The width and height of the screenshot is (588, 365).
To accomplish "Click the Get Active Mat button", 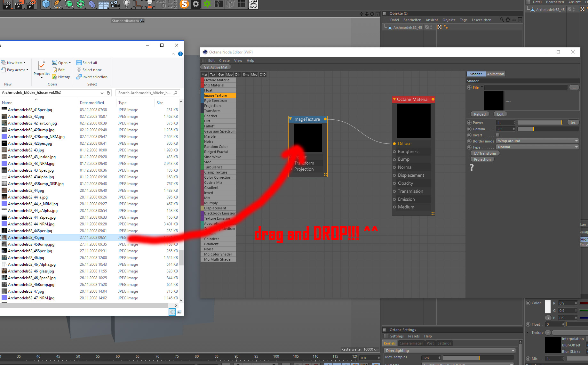I will click(x=216, y=67).
